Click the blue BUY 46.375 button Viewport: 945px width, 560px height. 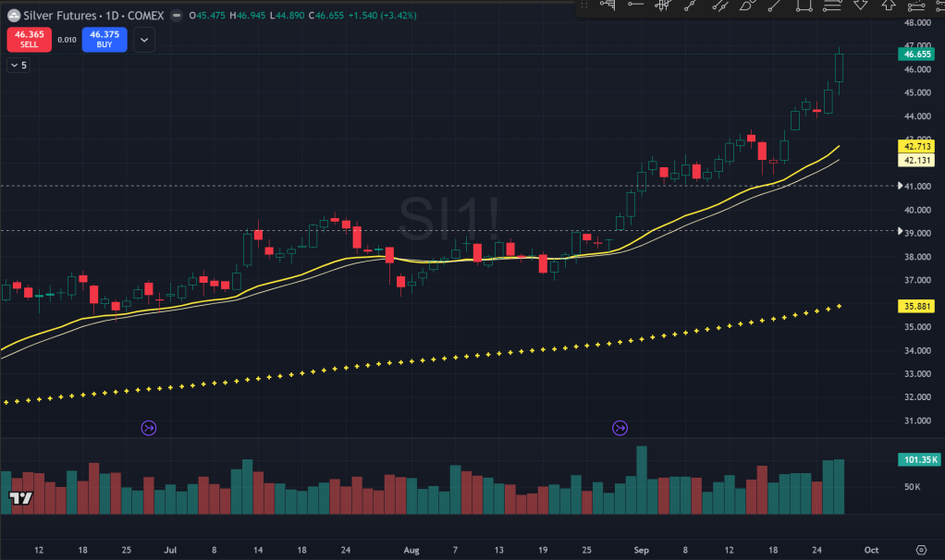[104, 39]
